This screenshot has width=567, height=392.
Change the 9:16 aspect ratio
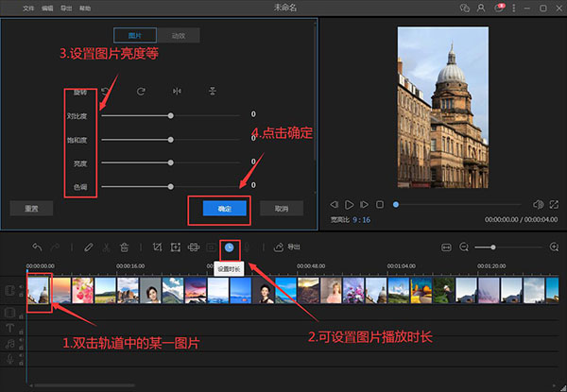coord(361,220)
